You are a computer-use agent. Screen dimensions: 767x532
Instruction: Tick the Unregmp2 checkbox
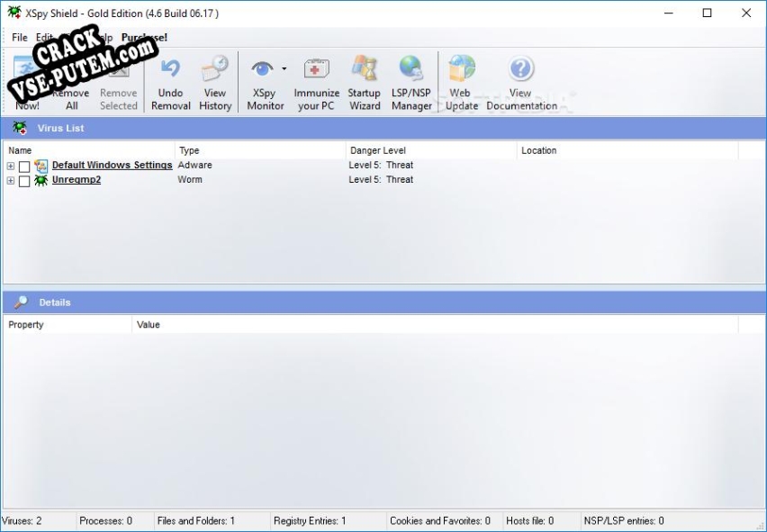coord(24,181)
